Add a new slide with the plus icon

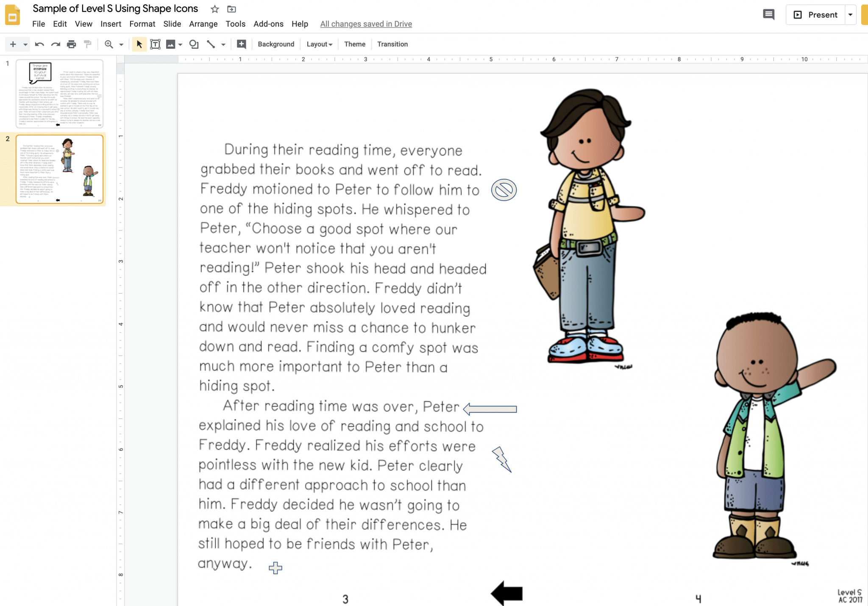pos(12,44)
